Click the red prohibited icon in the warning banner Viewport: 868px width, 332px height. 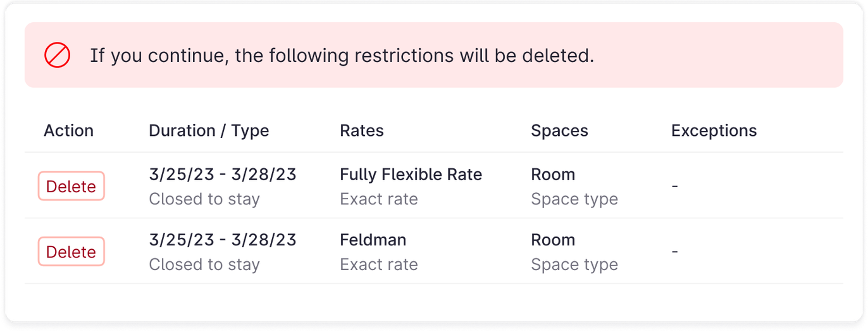coord(57,56)
